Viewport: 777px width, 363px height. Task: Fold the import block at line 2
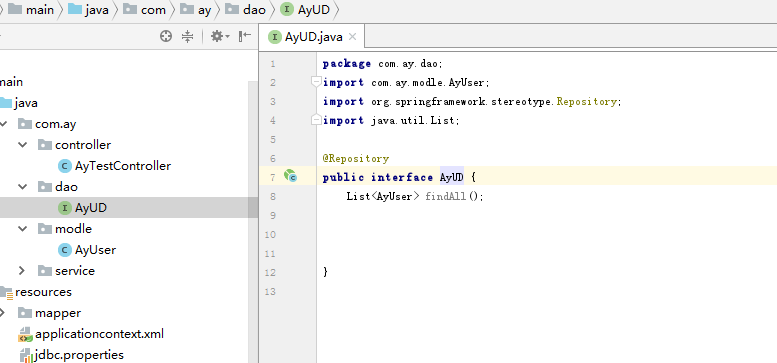pyautogui.click(x=316, y=82)
